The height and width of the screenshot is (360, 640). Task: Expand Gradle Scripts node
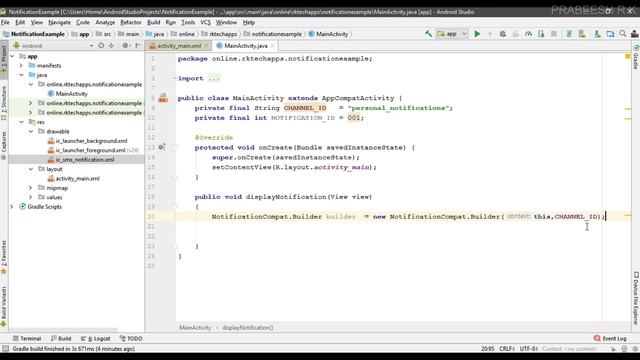point(12,207)
